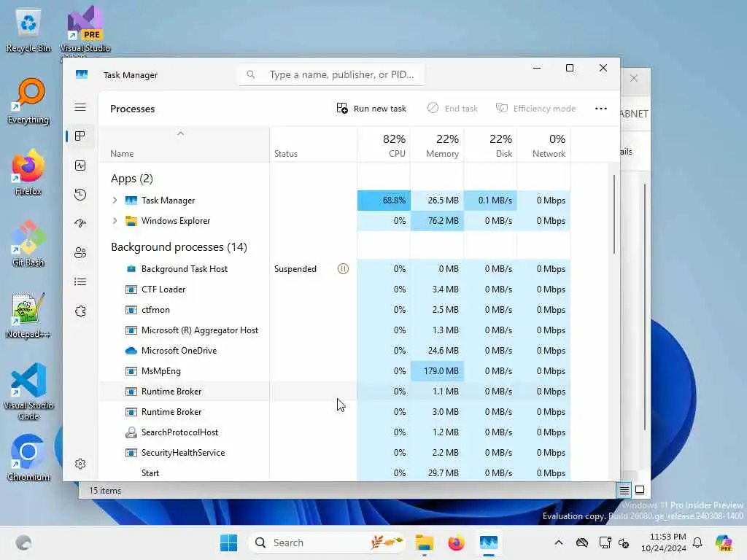The width and height of the screenshot is (747, 560).
Task: Sort processes by Network column
Action: click(x=543, y=145)
